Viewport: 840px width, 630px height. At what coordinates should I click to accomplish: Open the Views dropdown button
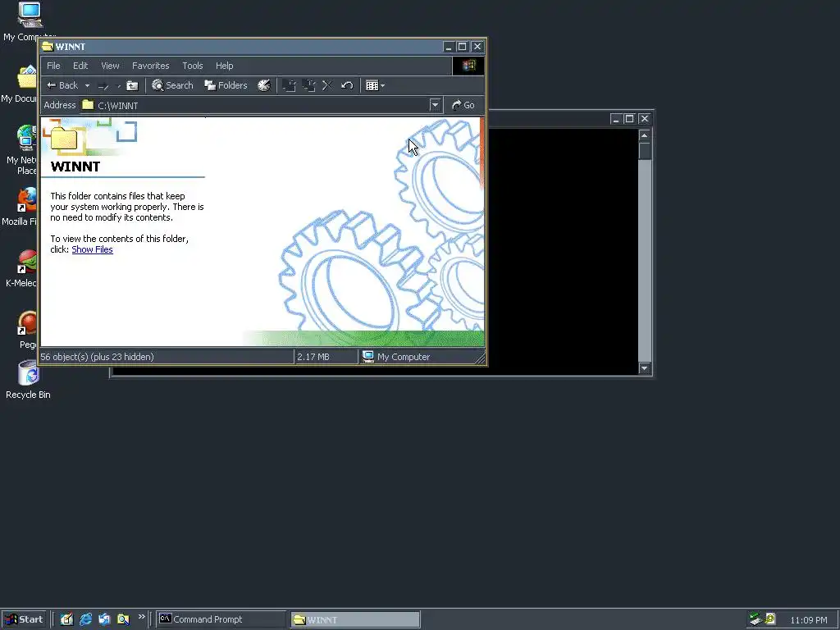tap(375, 85)
